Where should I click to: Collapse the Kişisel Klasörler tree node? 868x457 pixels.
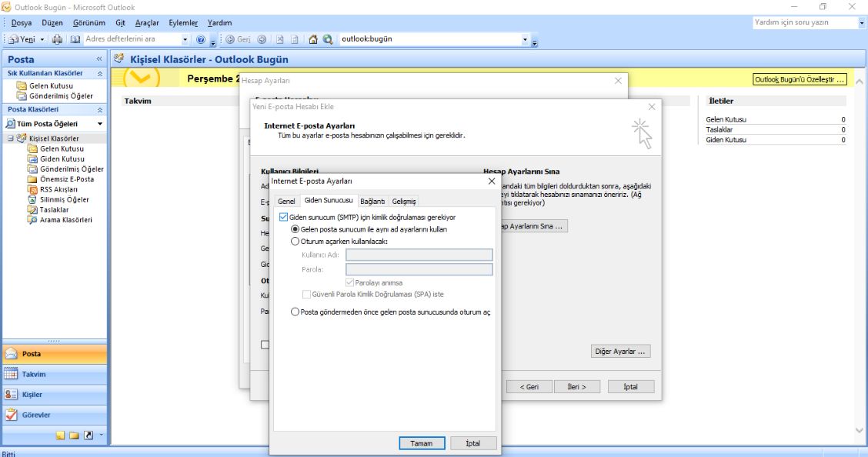[x=11, y=138]
